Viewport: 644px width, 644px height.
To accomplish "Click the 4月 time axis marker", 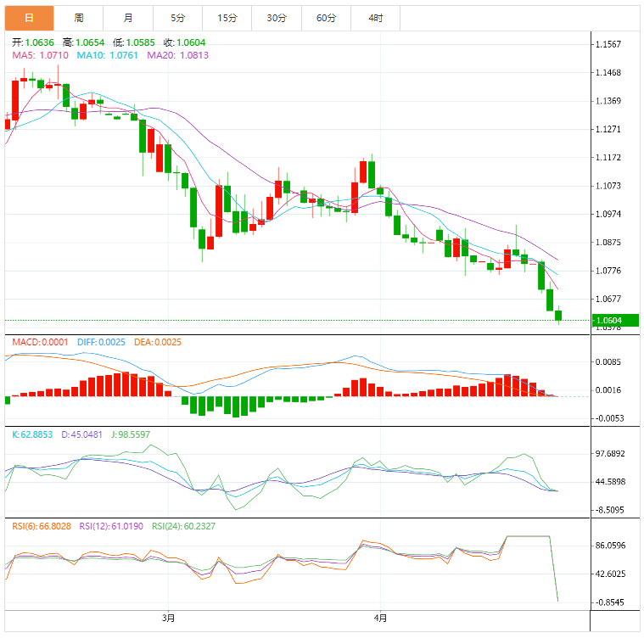I will pyautogui.click(x=380, y=618).
